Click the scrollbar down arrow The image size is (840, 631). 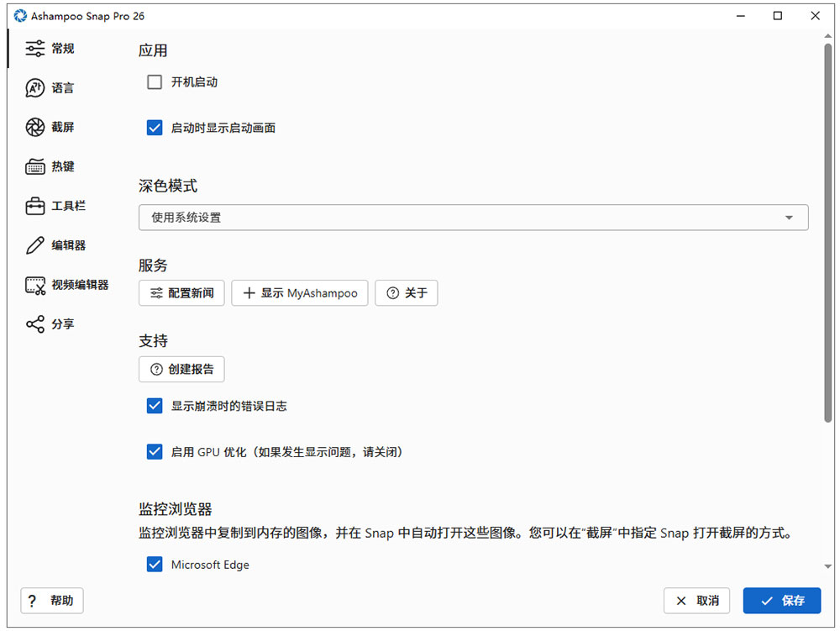point(827,566)
